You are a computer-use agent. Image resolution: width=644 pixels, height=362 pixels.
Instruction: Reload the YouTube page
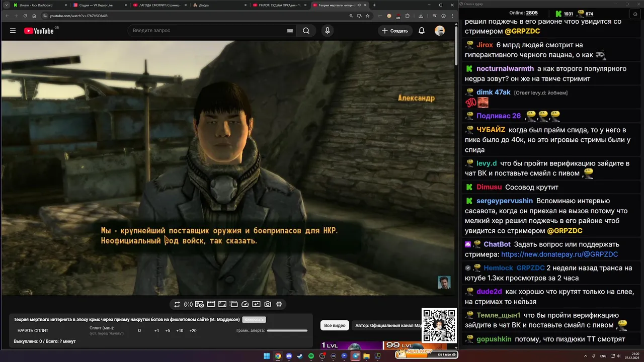click(25, 16)
